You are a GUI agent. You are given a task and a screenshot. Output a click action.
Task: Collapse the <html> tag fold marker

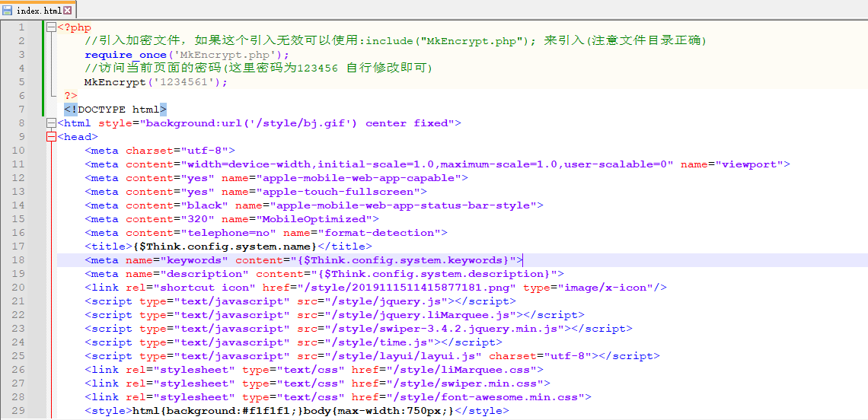[51, 123]
